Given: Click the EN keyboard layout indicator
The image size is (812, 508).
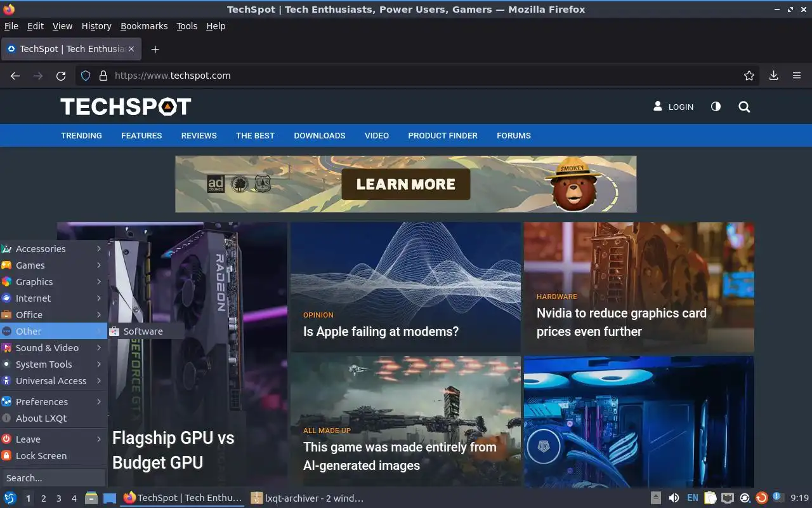Looking at the screenshot, I should click(x=693, y=498).
